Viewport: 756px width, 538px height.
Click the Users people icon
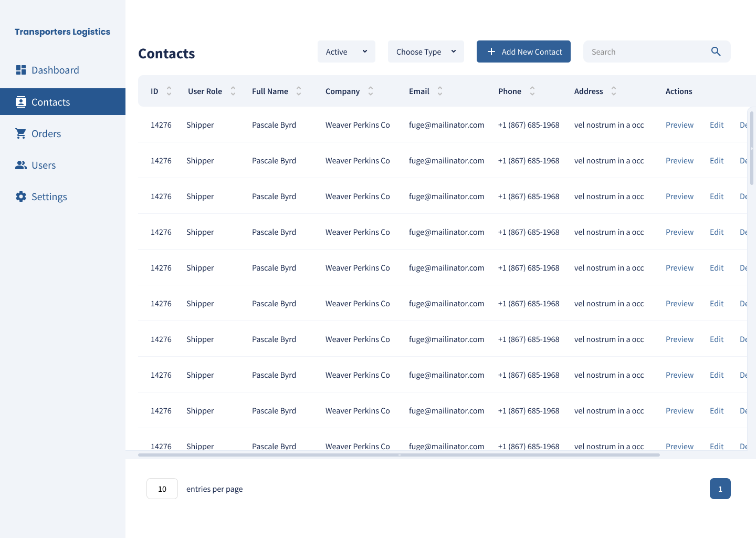click(x=21, y=164)
